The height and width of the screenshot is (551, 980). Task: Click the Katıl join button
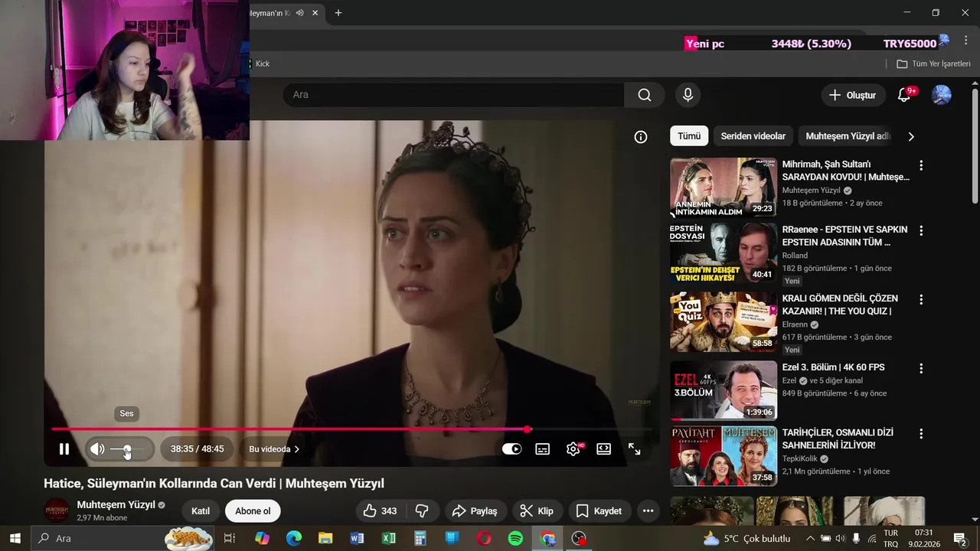click(x=201, y=511)
